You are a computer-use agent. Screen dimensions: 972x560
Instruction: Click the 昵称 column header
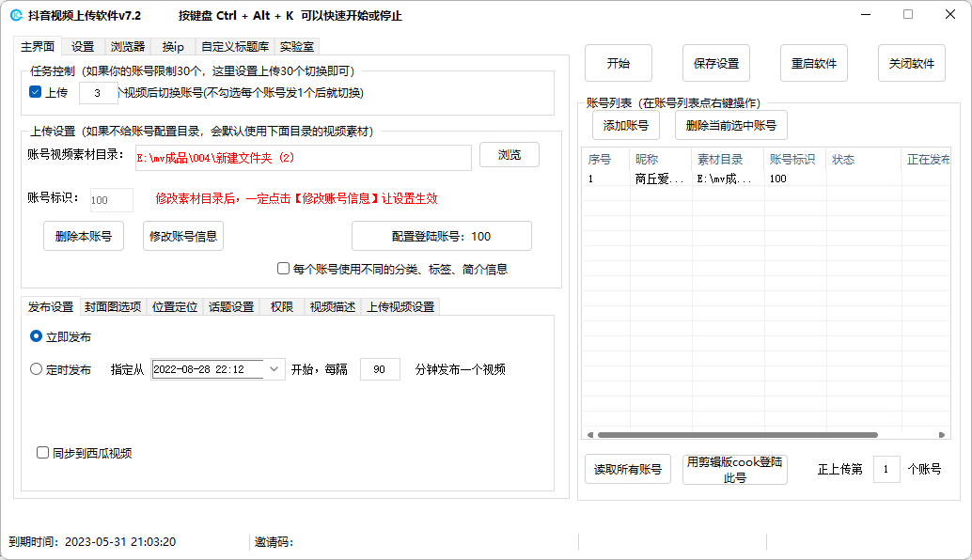pyautogui.click(x=661, y=159)
